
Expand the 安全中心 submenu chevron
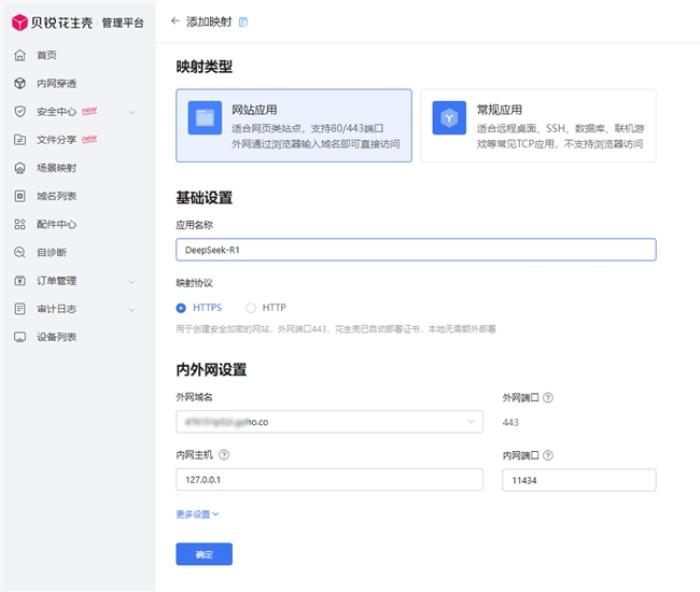(132, 112)
